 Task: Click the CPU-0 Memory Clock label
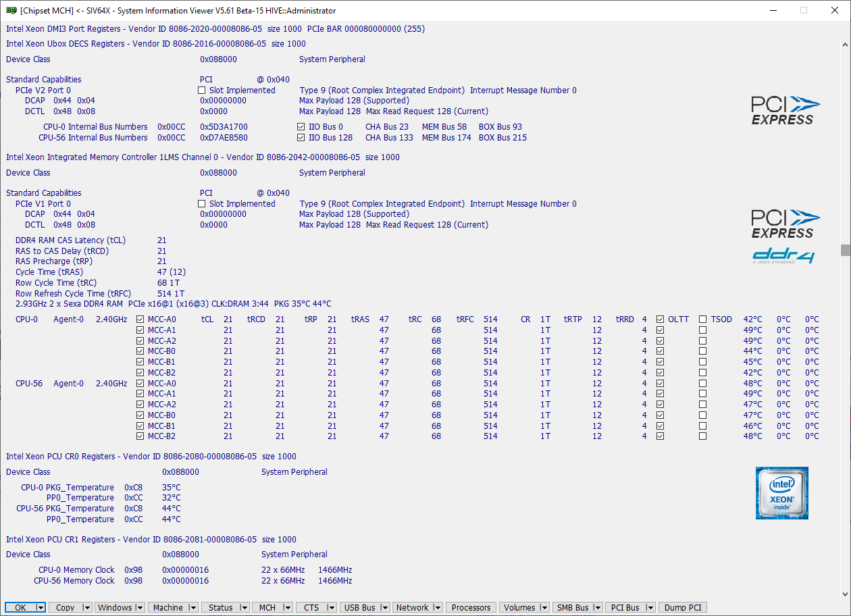point(76,570)
